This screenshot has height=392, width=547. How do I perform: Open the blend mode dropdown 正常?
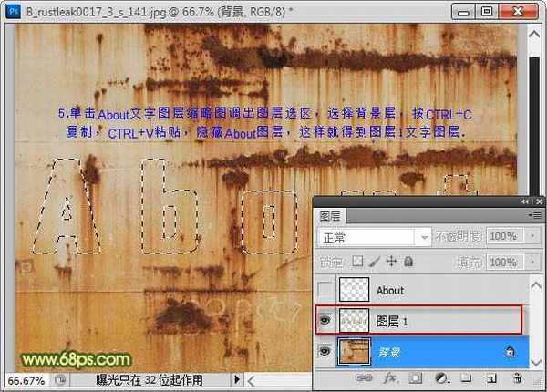coord(374,238)
